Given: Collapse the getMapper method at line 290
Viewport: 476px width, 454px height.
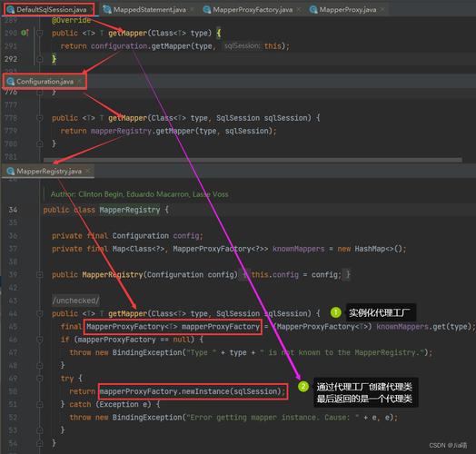Looking at the screenshot, I should coord(39,33).
